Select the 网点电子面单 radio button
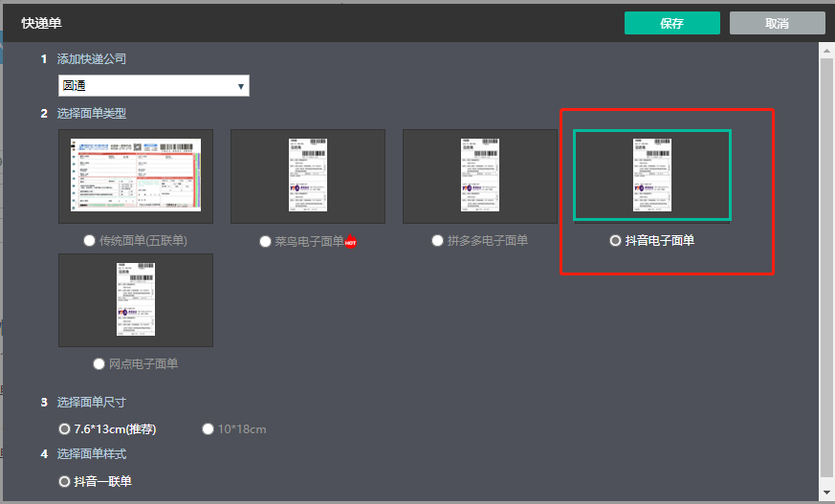This screenshot has width=835, height=504. point(99,364)
